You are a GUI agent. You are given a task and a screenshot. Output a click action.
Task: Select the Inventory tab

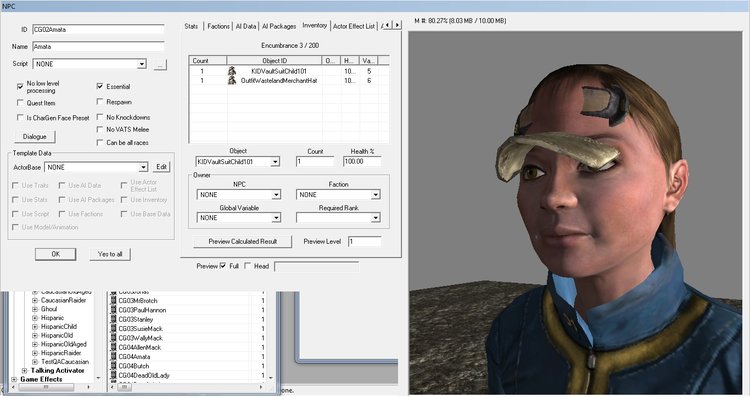[315, 25]
